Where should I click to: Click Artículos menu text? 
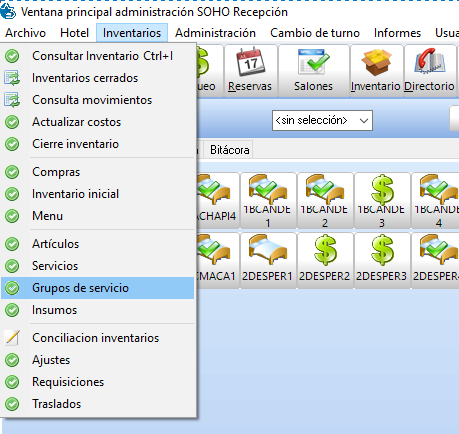coord(55,244)
